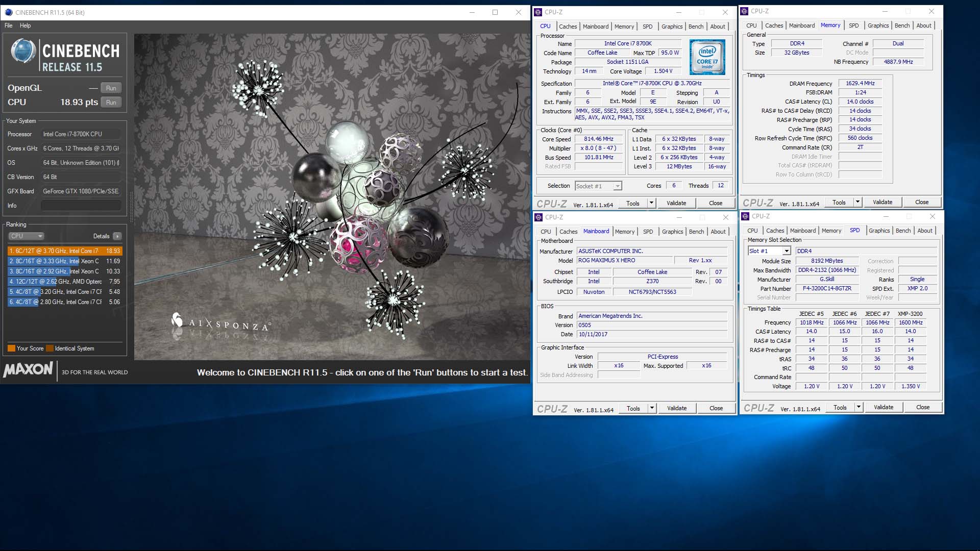Click the CPU-Z chip icon in SPD window title
This screenshot has height=551, width=980.
pyautogui.click(x=746, y=216)
